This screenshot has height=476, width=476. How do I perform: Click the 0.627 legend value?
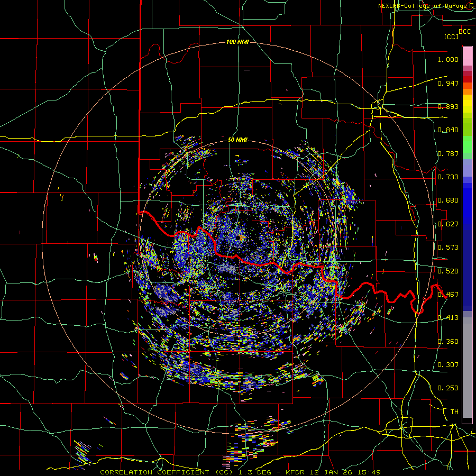(x=448, y=224)
